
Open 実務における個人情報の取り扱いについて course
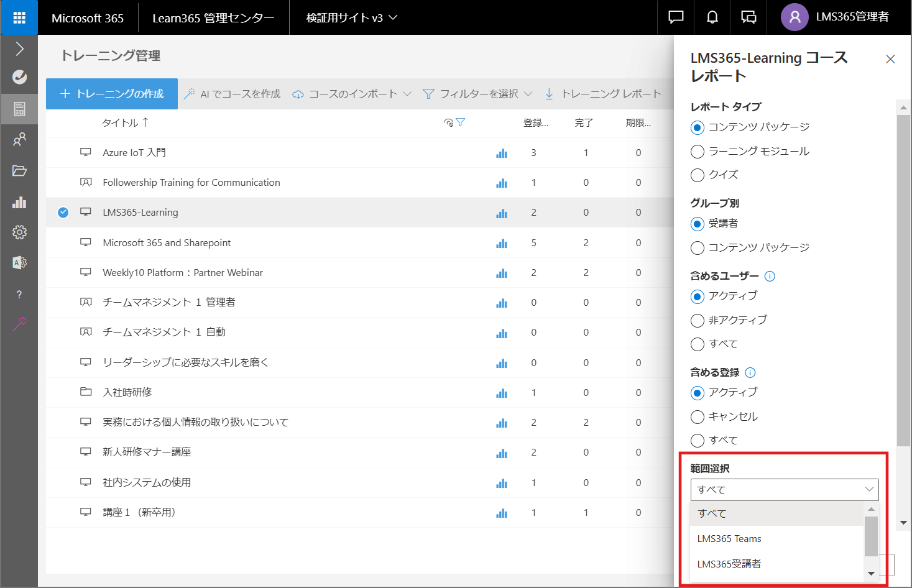tap(196, 423)
